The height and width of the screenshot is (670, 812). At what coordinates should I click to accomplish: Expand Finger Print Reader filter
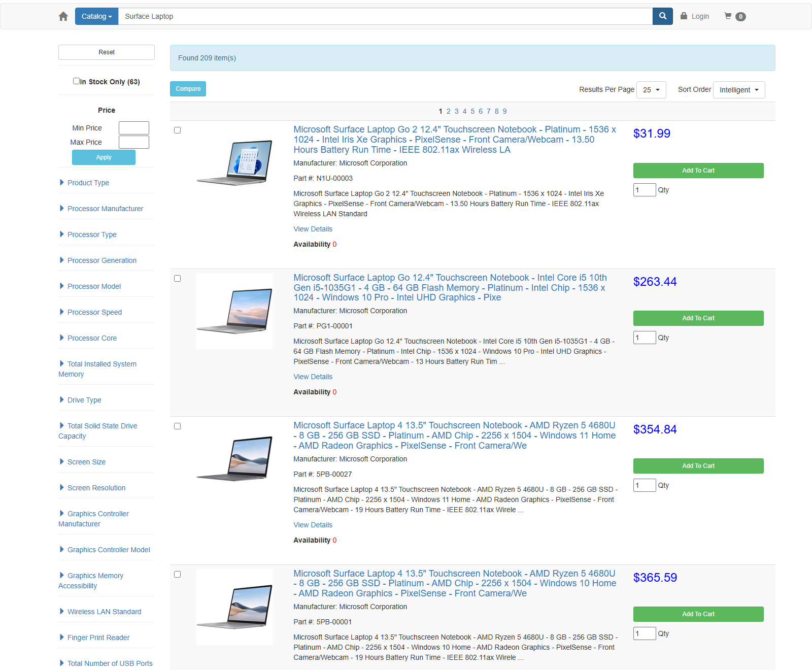pos(98,638)
